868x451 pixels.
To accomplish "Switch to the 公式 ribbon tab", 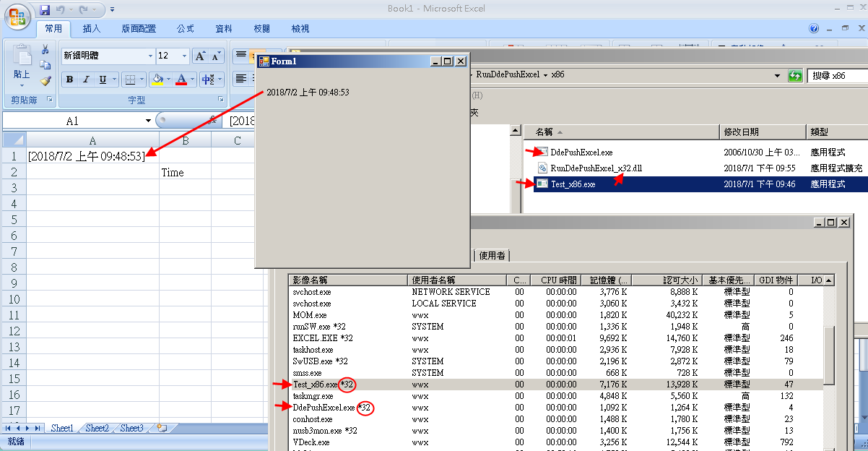I will pos(186,29).
